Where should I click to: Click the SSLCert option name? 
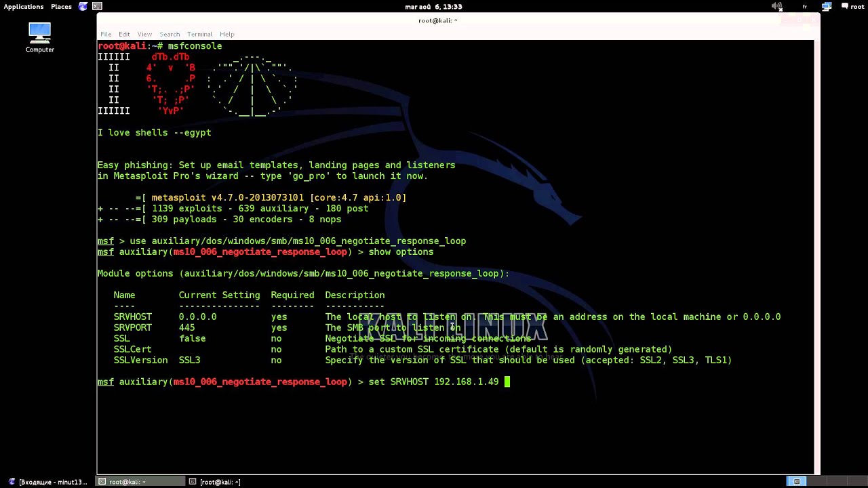(132, 349)
